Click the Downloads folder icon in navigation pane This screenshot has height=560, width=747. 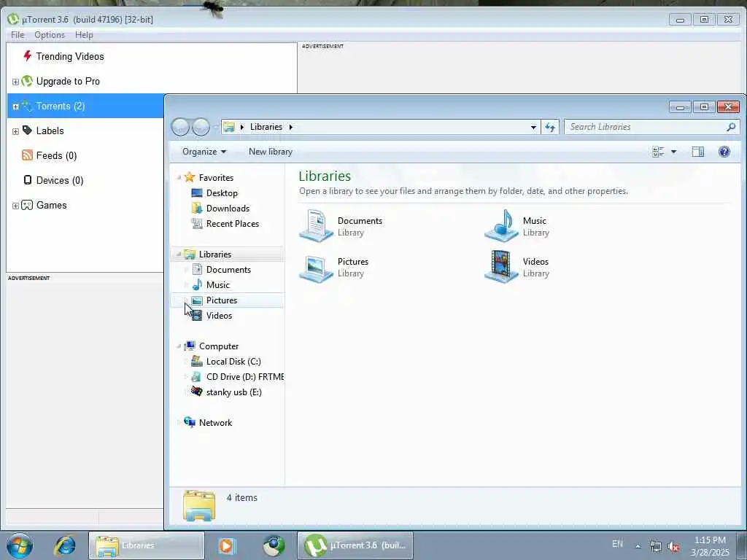click(x=197, y=208)
